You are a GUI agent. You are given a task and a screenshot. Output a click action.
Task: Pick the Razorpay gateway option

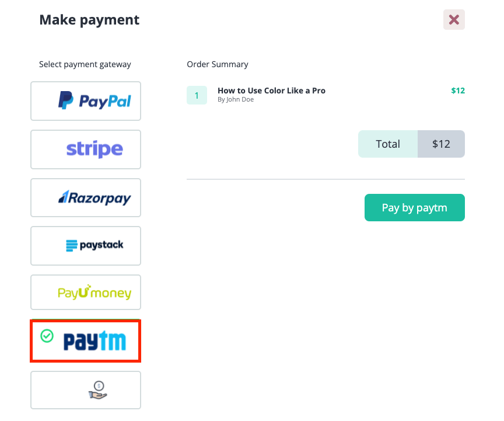pos(85,197)
